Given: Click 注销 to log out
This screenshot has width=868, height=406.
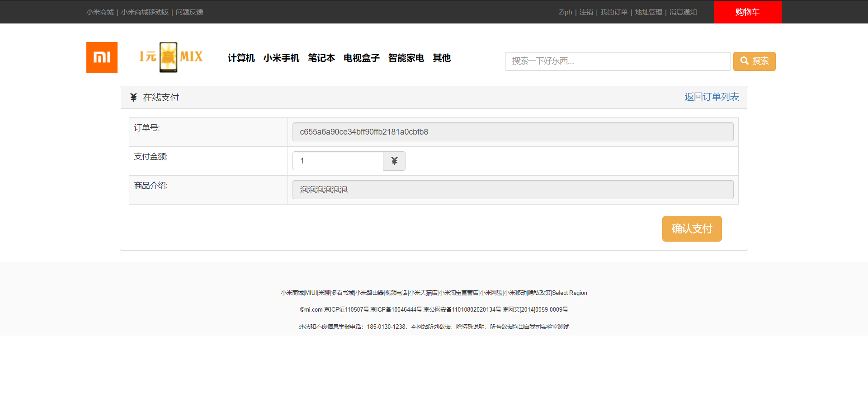Looking at the screenshot, I should point(586,12).
